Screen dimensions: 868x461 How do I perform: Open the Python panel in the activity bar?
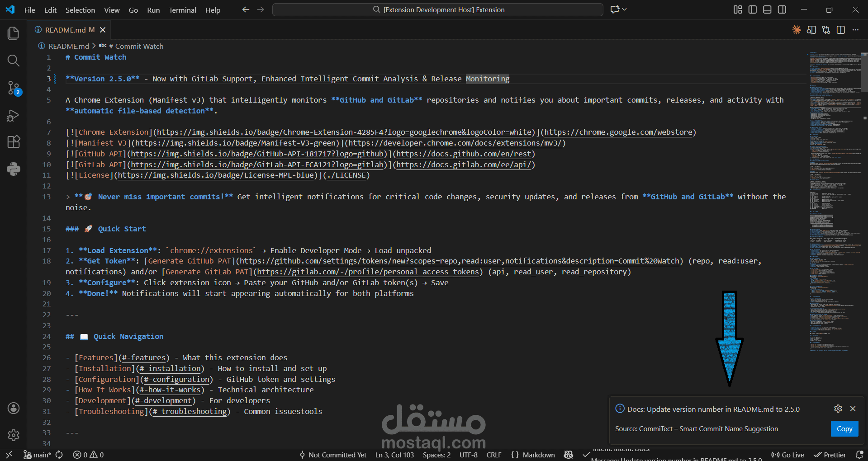pyautogui.click(x=14, y=169)
